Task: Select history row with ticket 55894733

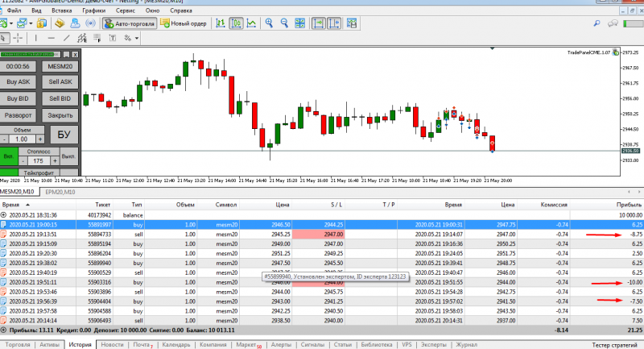Action: point(322,235)
